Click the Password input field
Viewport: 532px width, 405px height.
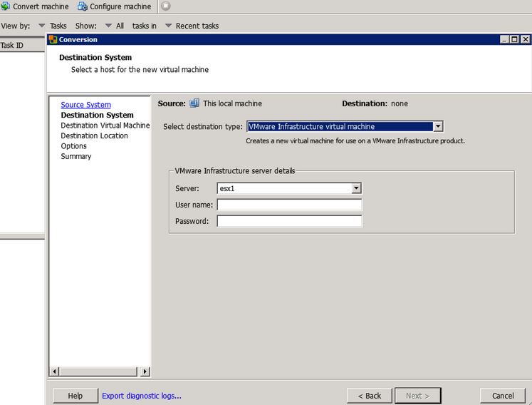[x=289, y=221]
